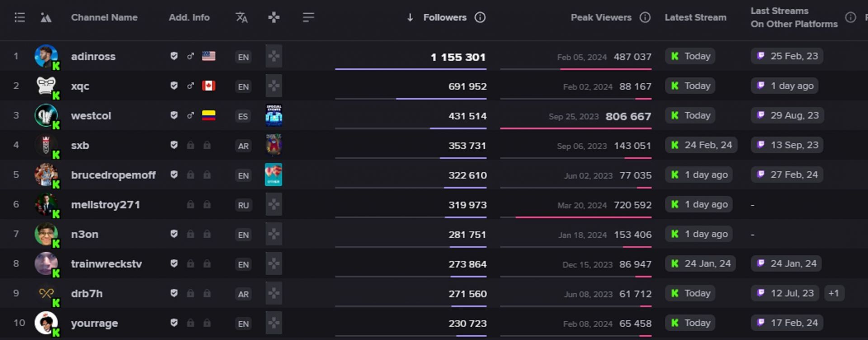Click the Followers column info icon
This screenshot has width=868, height=340.
click(x=479, y=17)
